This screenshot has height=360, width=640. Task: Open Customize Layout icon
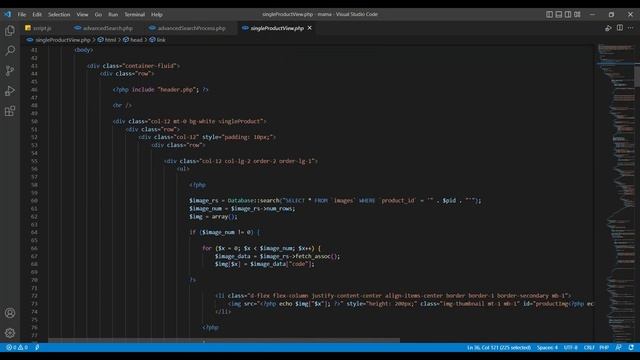pyautogui.click(x=577, y=14)
